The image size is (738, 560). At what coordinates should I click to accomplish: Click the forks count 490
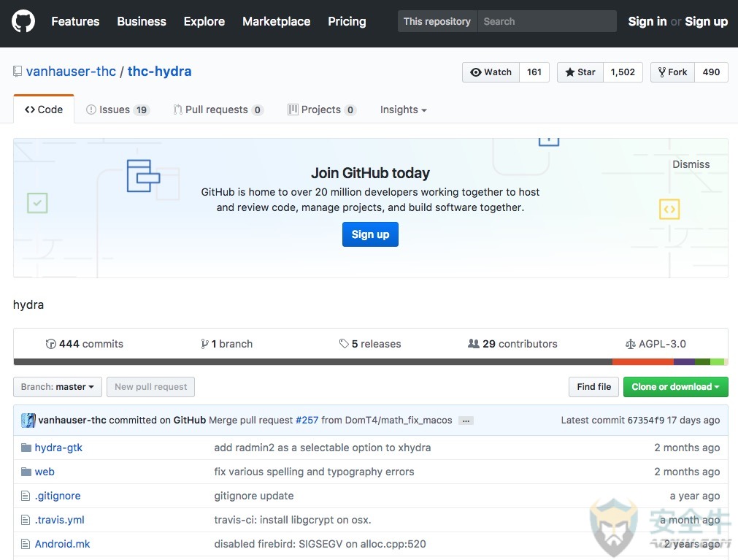click(711, 72)
